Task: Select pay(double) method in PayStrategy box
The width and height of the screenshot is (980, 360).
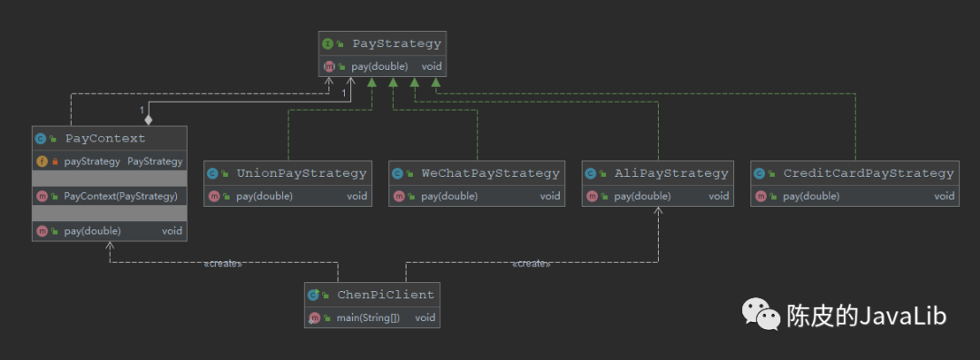Action: 383,66
